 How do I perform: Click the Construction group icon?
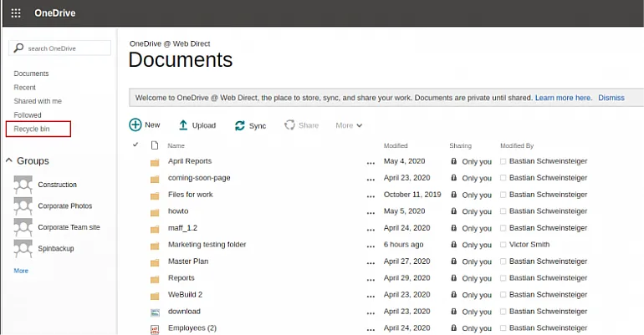[23, 185]
